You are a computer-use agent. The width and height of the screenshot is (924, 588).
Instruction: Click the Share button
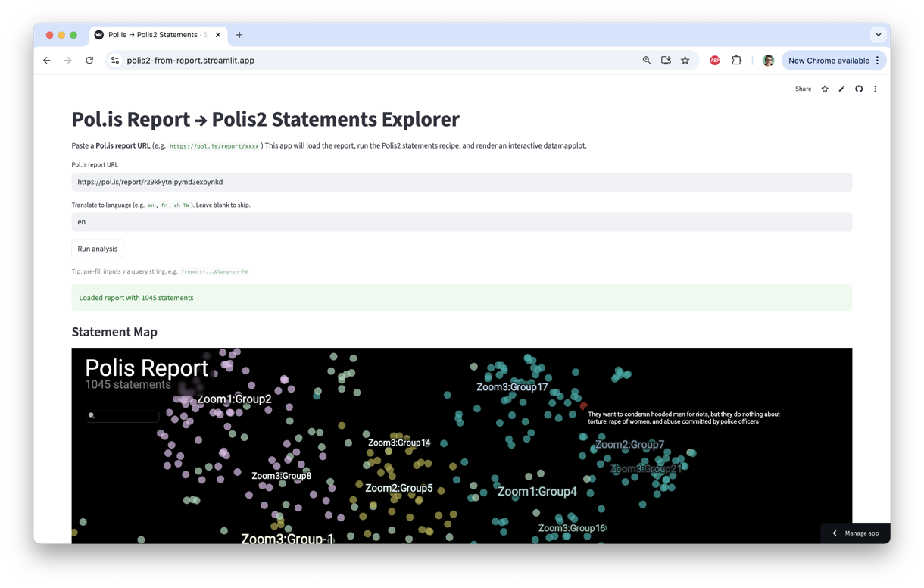point(803,89)
